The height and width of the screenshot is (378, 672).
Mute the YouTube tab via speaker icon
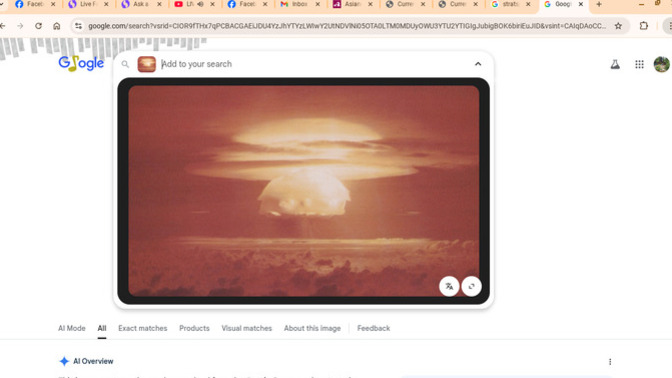(x=200, y=4)
